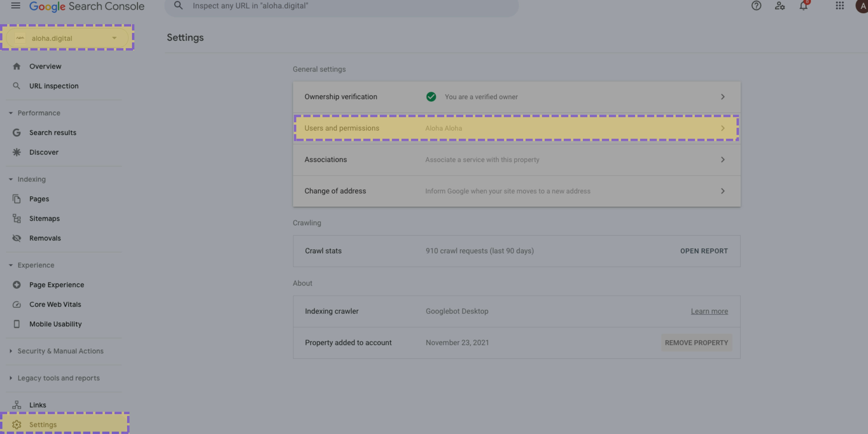Click the URL inspection magnifier icon
This screenshot has height=434, width=868.
tap(16, 86)
